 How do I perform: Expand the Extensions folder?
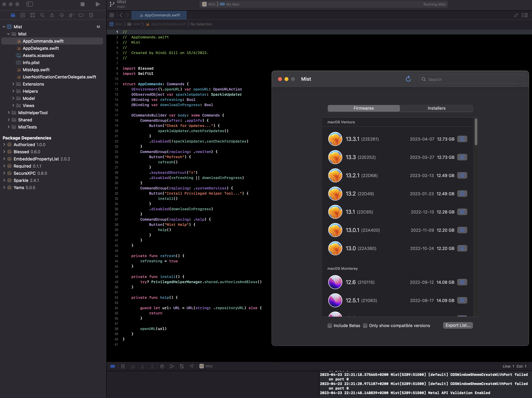pyautogui.click(x=13, y=84)
